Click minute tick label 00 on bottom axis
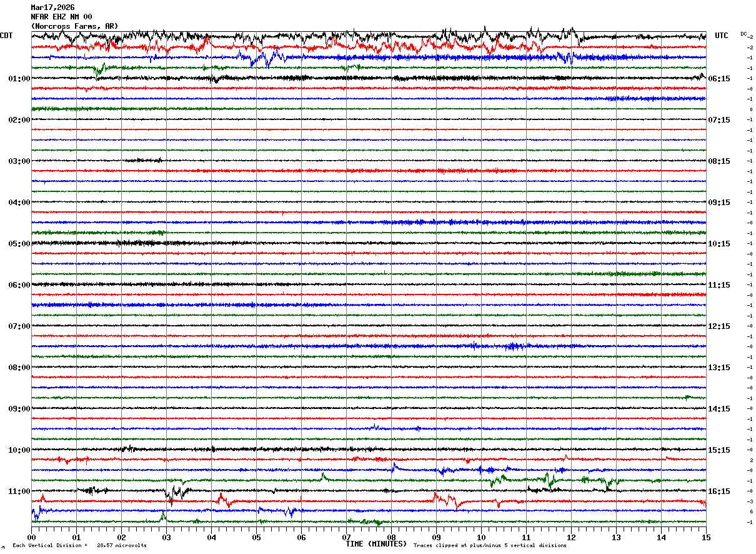The image size is (756, 554). click(x=31, y=537)
